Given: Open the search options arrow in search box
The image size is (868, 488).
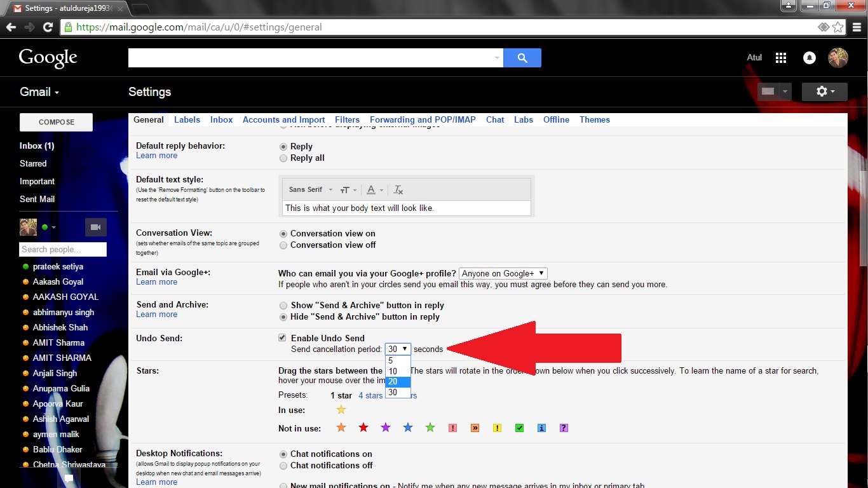Looking at the screenshot, I should click(x=497, y=58).
